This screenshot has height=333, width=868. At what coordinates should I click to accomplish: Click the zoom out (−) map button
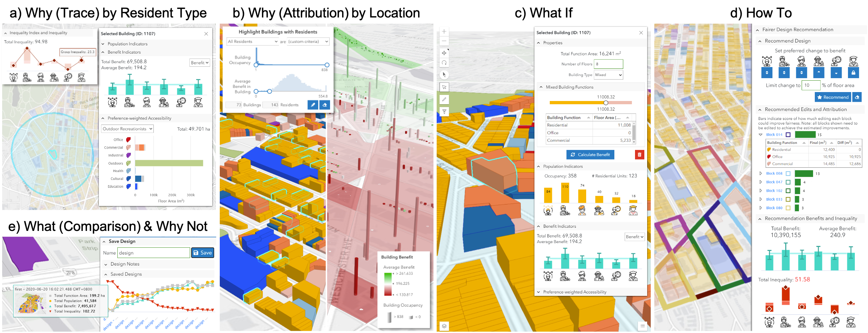[x=444, y=41]
